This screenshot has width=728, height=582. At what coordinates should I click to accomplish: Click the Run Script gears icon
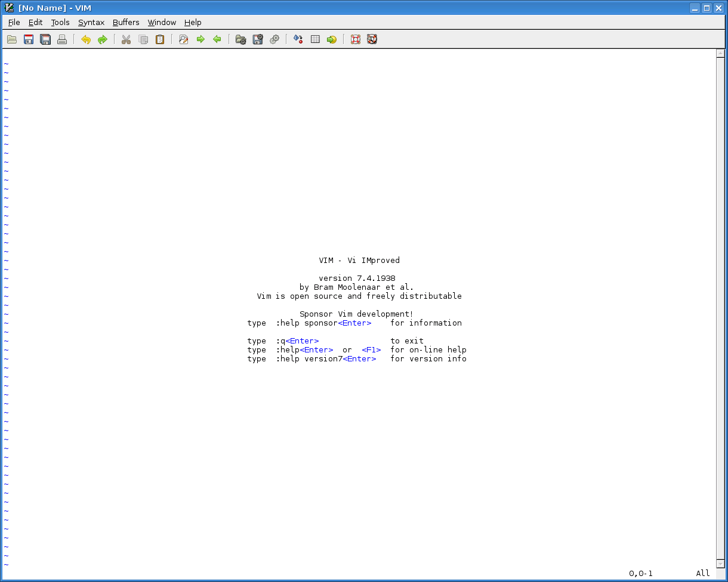[274, 39]
